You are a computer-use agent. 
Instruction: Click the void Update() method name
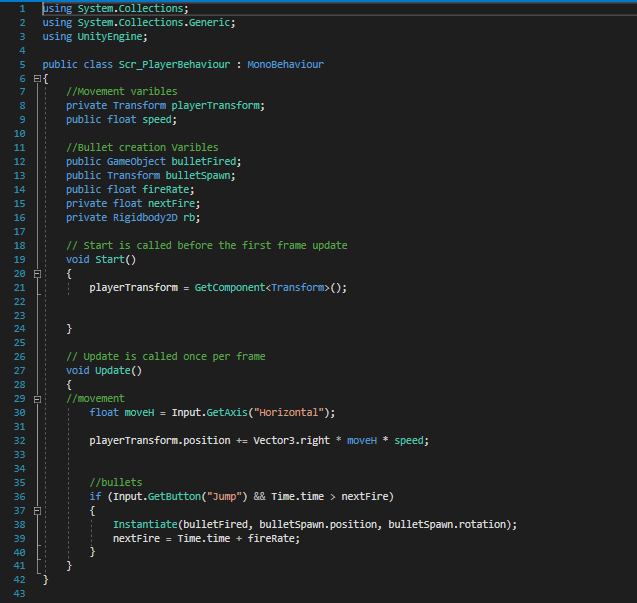tap(117, 370)
